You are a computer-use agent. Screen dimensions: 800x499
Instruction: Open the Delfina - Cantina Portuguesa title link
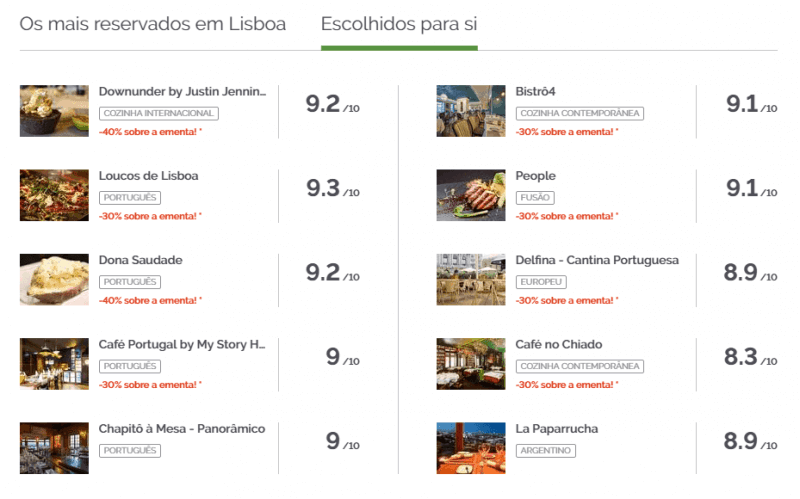[x=597, y=260]
